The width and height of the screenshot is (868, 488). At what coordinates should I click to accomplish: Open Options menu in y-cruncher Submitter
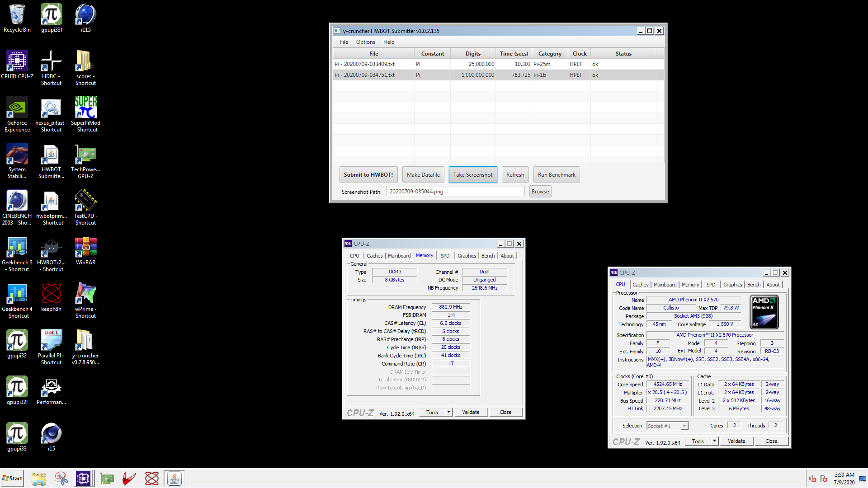coord(366,42)
